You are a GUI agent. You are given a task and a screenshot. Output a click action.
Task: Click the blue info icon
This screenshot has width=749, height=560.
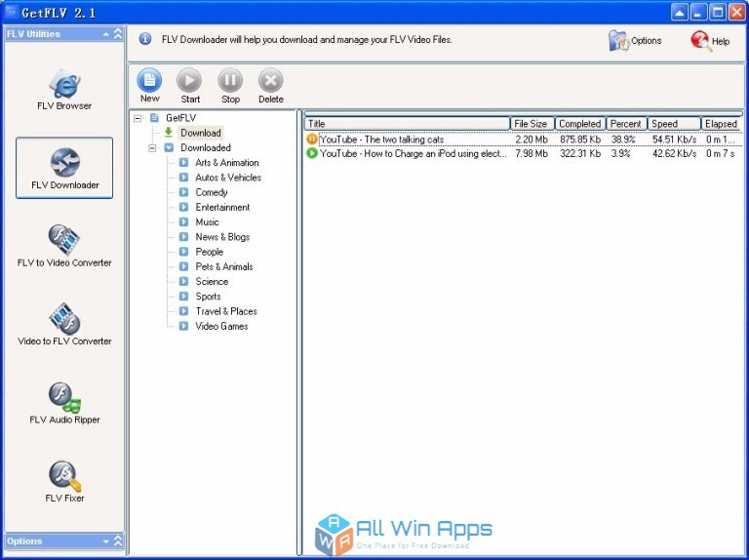tap(145, 39)
